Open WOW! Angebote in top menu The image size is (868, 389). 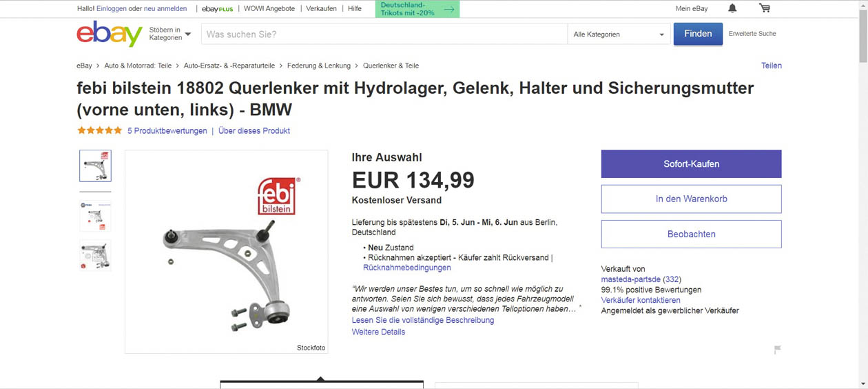coord(269,9)
